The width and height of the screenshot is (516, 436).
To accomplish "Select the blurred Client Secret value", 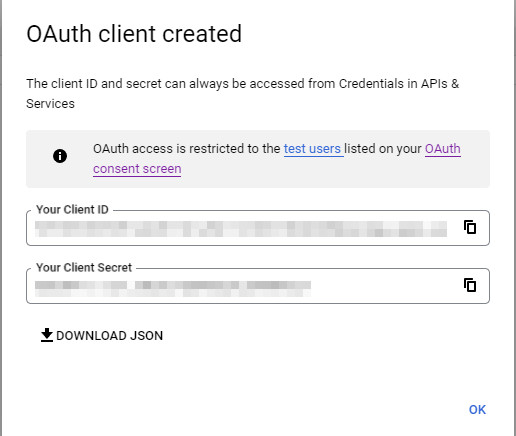I will (x=173, y=289).
